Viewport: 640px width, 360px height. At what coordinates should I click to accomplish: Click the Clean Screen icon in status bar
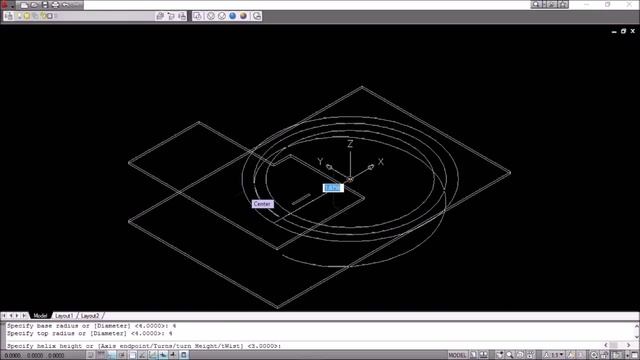click(x=634, y=356)
